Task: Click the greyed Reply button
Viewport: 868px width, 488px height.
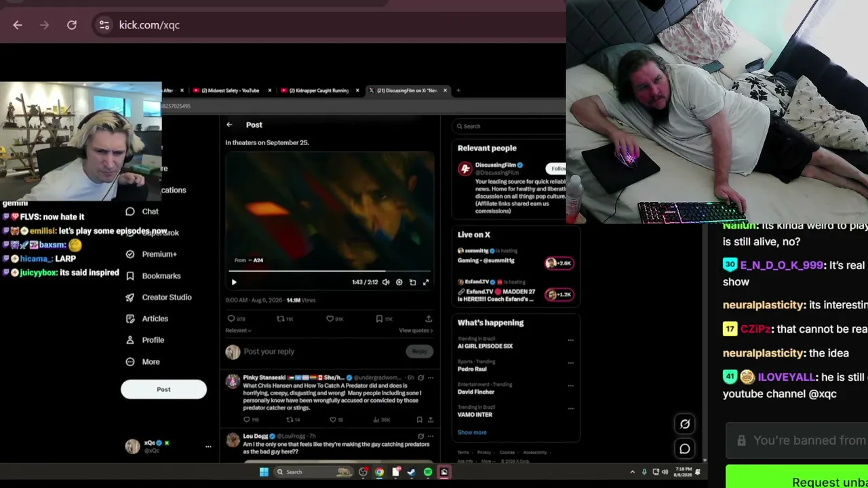Action: pyautogui.click(x=420, y=351)
